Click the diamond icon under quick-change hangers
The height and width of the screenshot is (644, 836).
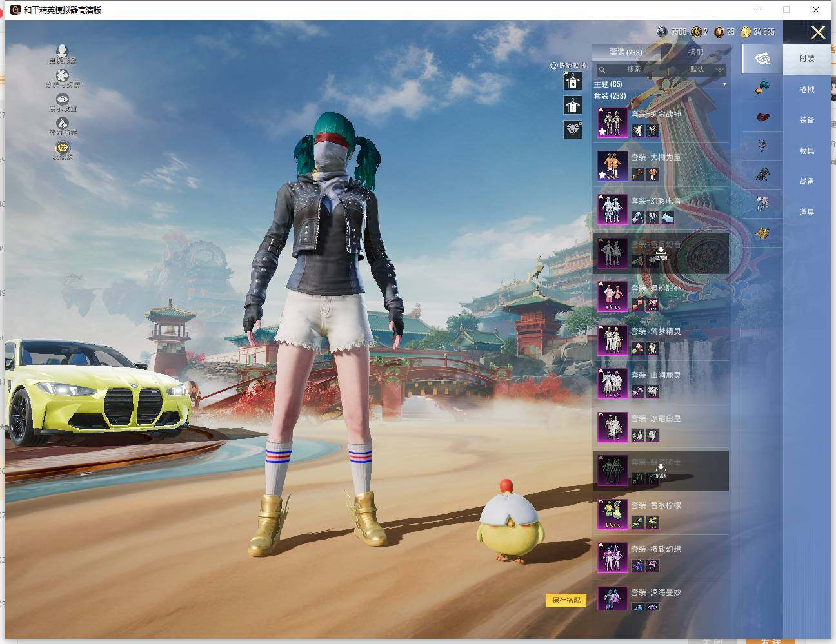coord(572,129)
